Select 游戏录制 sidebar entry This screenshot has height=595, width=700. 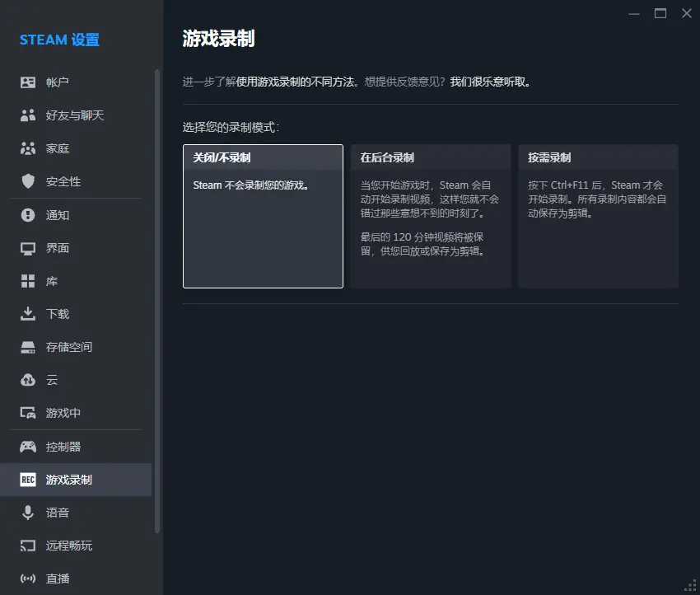tap(76, 480)
